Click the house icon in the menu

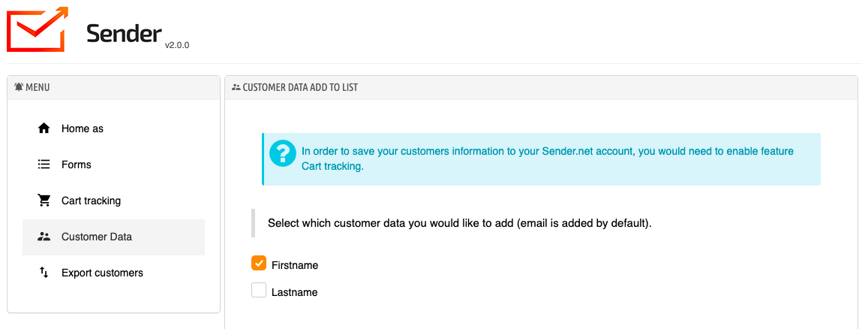tap(44, 128)
